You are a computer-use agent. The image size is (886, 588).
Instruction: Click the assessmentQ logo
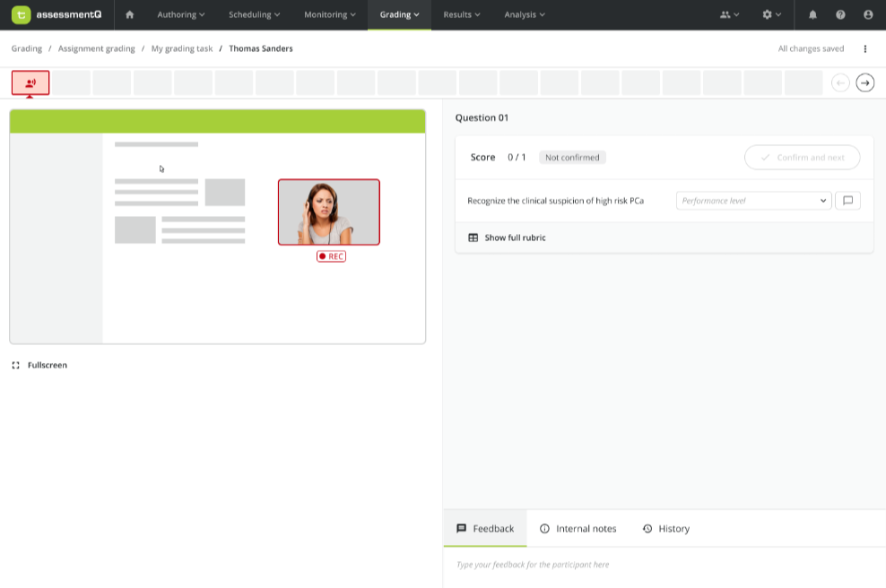(56, 14)
